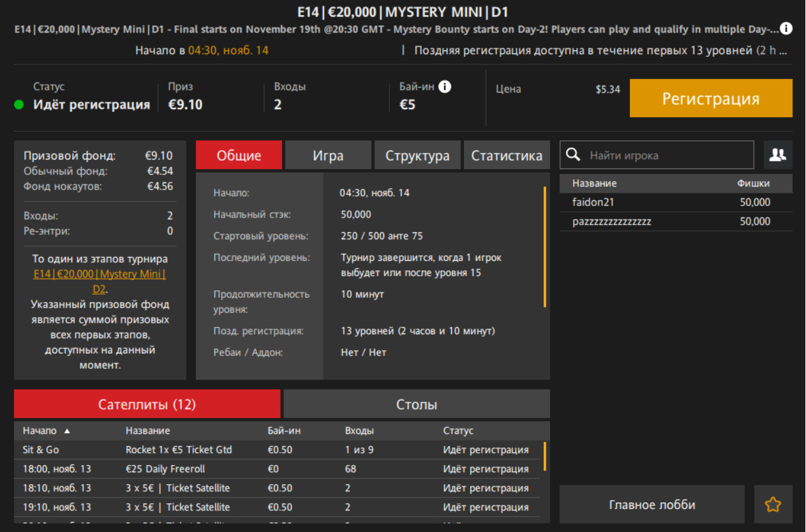Go to Главное лобби
The image size is (806, 532).
(x=652, y=505)
